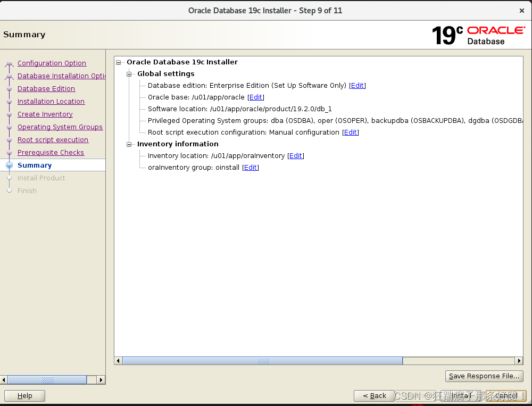Collapse the Oracle Database 19c Installer root node

[118, 62]
